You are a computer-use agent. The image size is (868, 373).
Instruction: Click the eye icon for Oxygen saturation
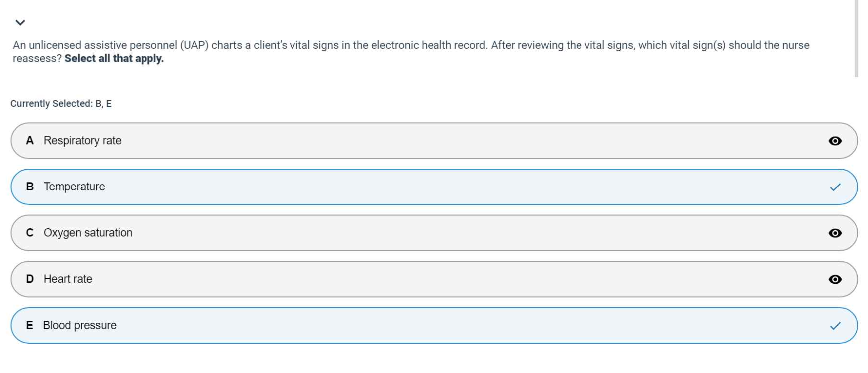[x=835, y=233]
